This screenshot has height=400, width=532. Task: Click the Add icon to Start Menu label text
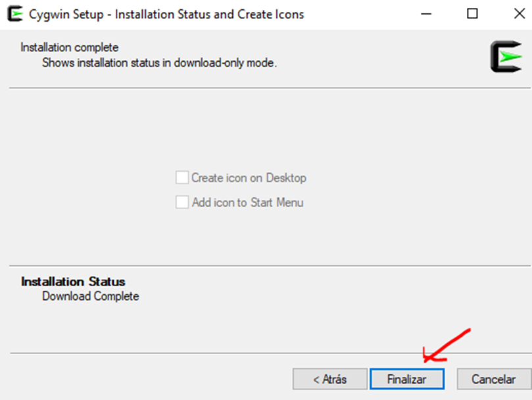click(x=247, y=203)
